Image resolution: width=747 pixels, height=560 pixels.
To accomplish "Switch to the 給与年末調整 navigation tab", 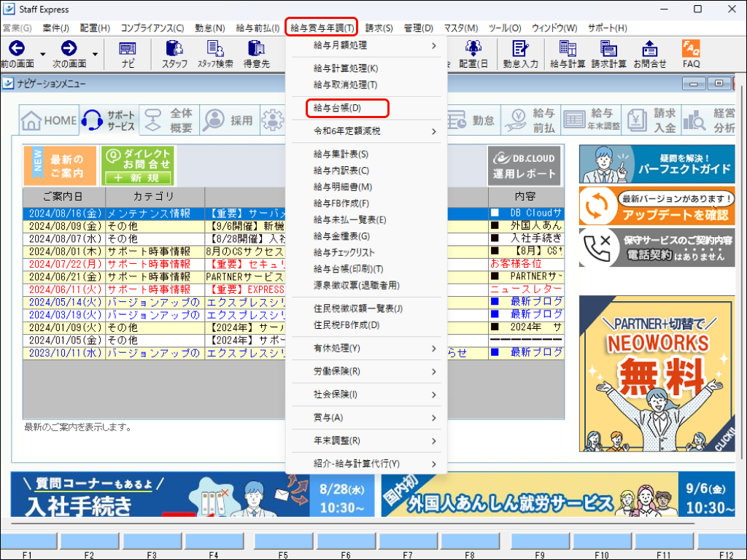I will click(591, 120).
